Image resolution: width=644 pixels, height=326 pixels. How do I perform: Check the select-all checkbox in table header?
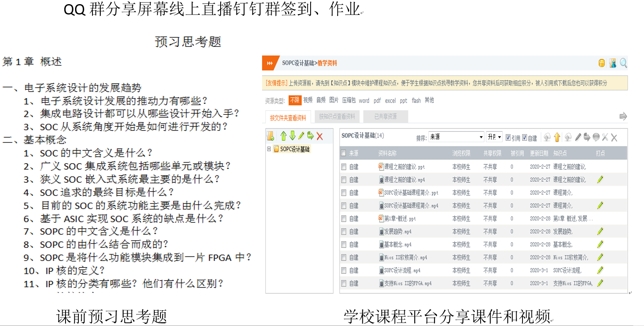pyautogui.click(x=343, y=153)
